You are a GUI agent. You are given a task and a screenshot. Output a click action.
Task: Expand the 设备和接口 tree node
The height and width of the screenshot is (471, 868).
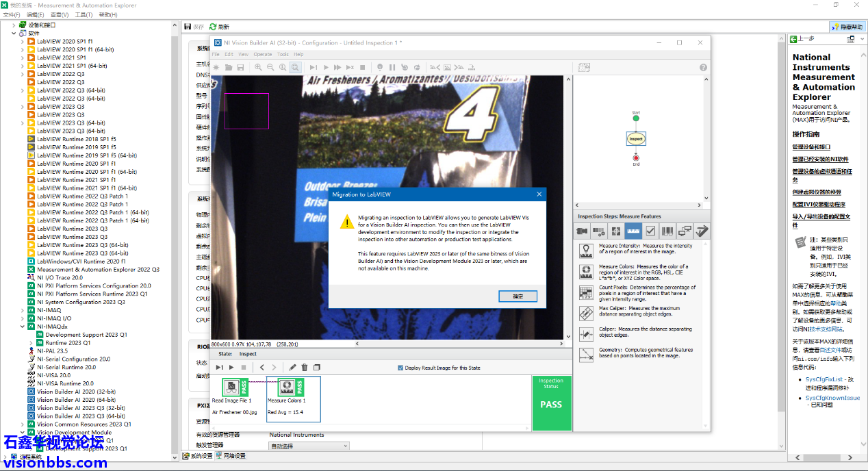(14, 25)
